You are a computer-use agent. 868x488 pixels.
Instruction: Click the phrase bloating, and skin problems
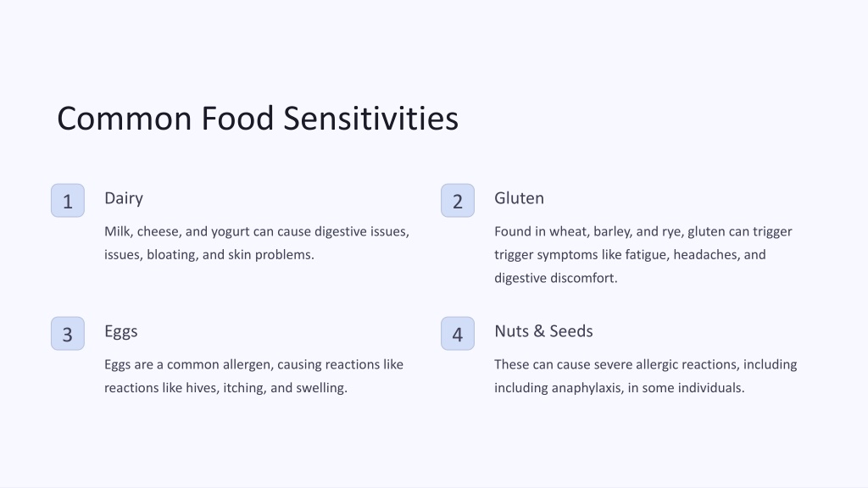(x=231, y=255)
